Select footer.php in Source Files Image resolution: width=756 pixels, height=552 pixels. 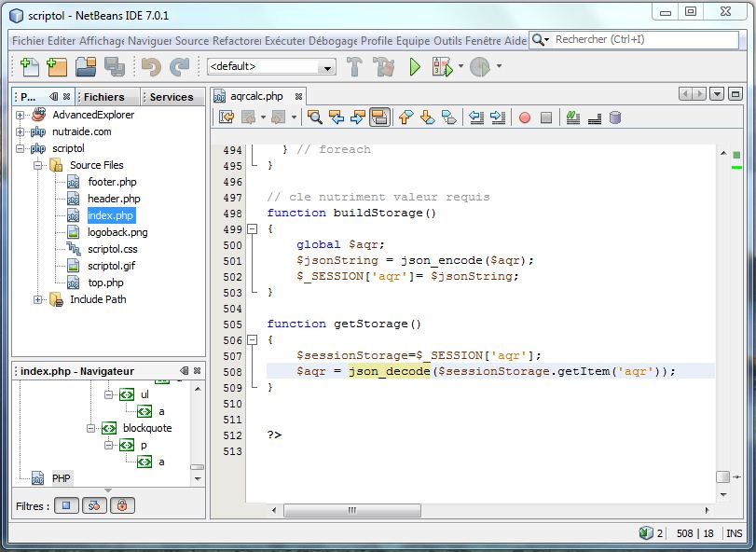(x=112, y=182)
